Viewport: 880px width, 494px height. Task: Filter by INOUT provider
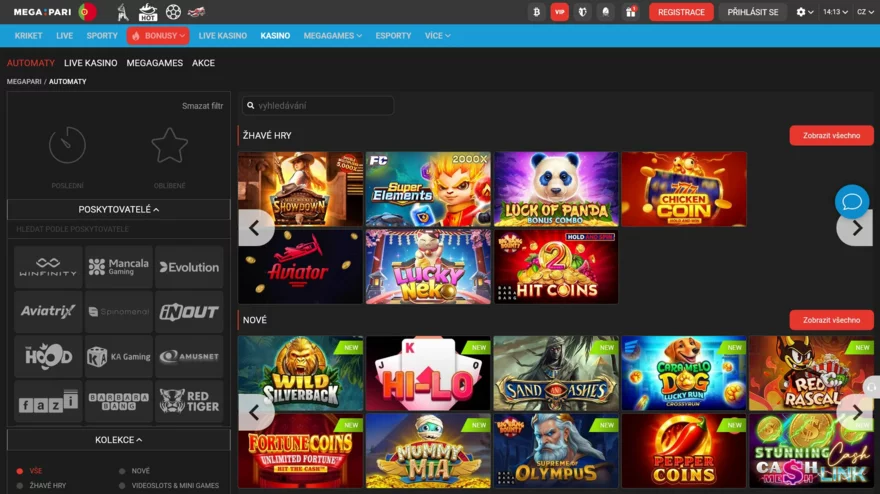click(189, 312)
